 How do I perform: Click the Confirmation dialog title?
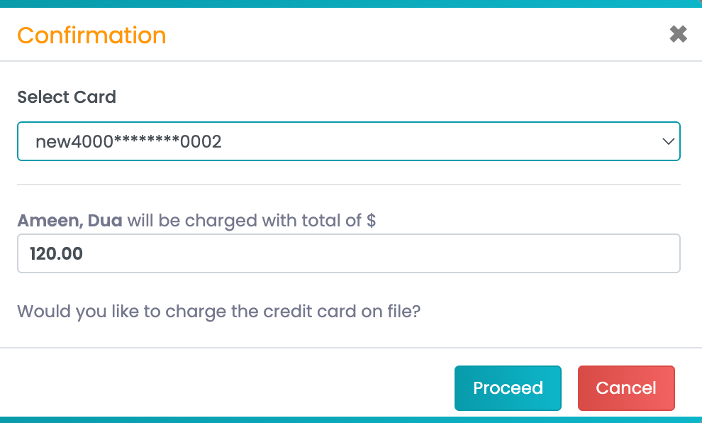(x=92, y=35)
